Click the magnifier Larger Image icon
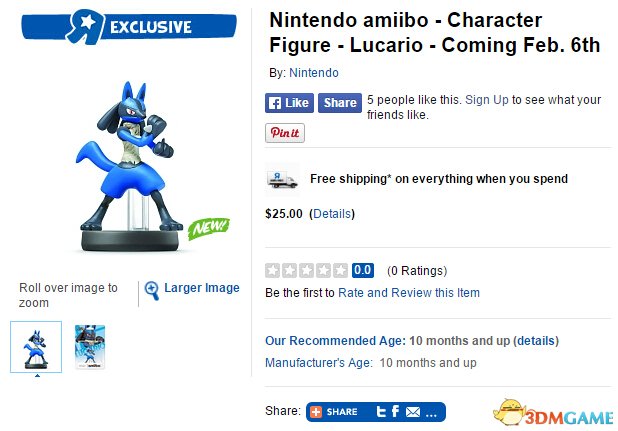The image size is (618, 431). pyautogui.click(x=152, y=290)
